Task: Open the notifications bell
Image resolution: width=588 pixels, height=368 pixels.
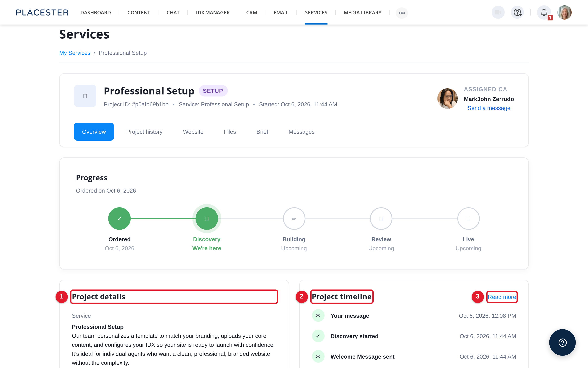Action: pyautogui.click(x=544, y=12)
